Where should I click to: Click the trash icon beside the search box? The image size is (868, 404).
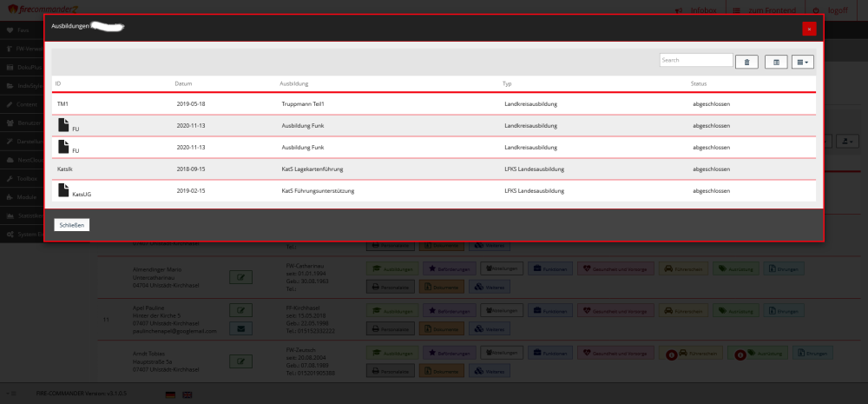click(x=747, y=62)
